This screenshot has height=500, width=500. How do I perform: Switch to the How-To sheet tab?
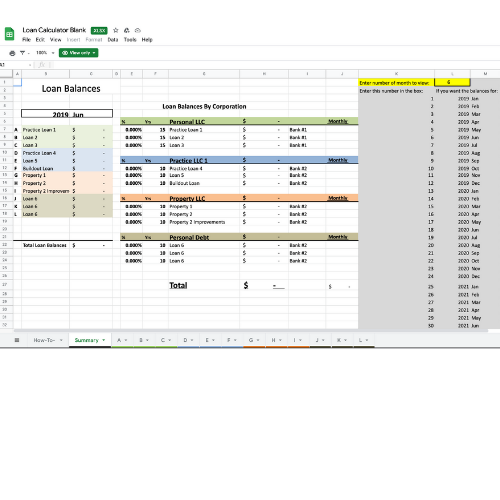coord(44,340)
